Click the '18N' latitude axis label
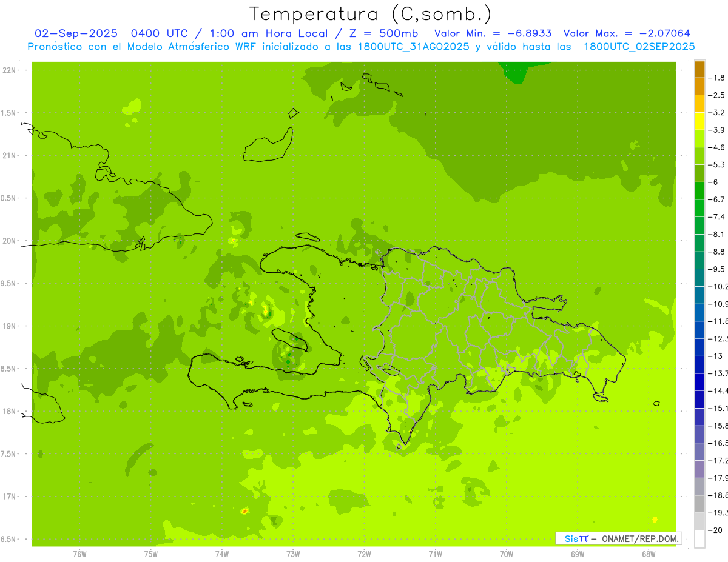 point(9,411)
